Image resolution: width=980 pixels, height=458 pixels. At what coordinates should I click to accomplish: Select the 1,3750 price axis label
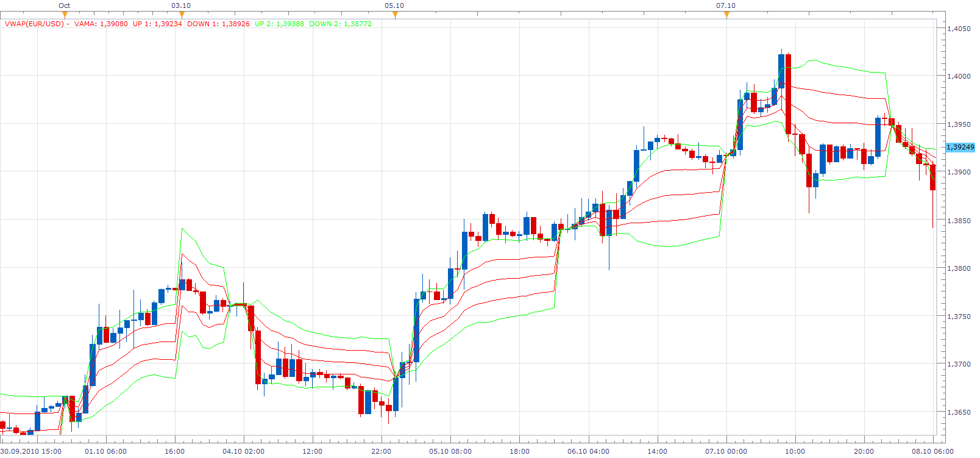point(959,317)
